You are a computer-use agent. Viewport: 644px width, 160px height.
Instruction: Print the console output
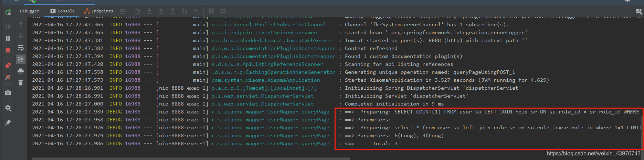[21, 71]
